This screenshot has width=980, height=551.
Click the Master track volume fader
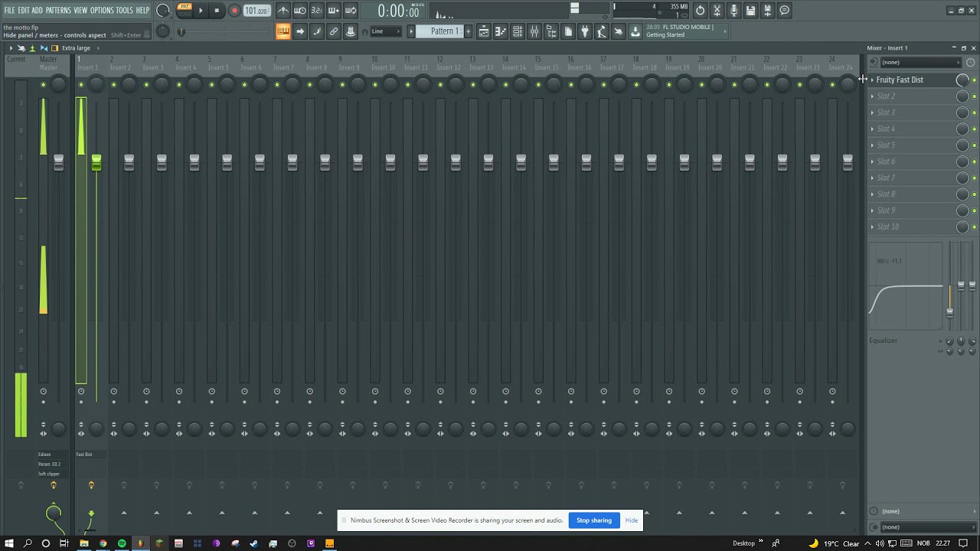click(x=59, y=162)
